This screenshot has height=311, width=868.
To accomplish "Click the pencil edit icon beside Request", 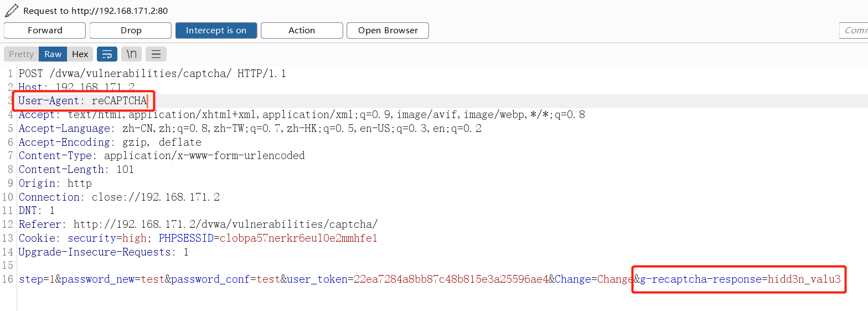I will click(x=12, y=10).
